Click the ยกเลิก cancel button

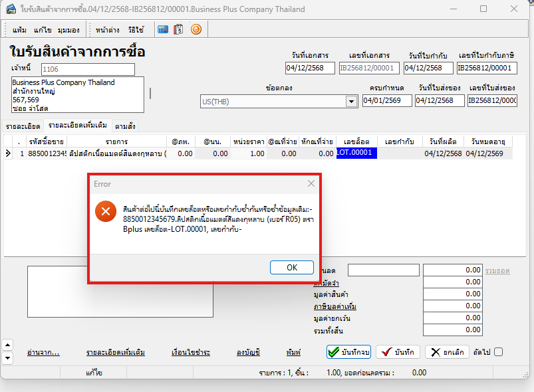447,352
